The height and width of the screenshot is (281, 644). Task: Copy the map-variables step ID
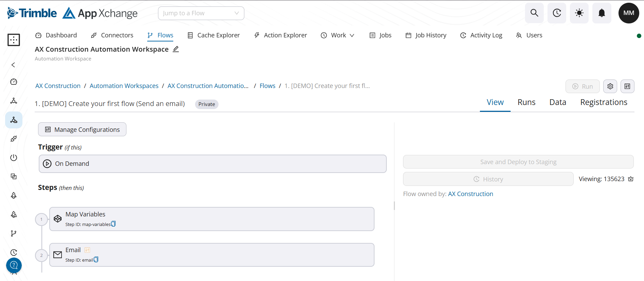click(x=114, y=224)
